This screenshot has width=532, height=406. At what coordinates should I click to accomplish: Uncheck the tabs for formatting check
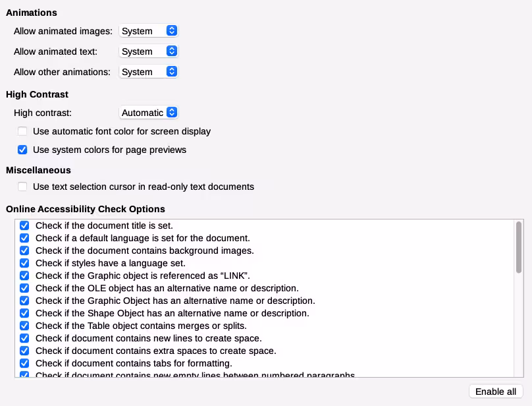tap(24, 363)
